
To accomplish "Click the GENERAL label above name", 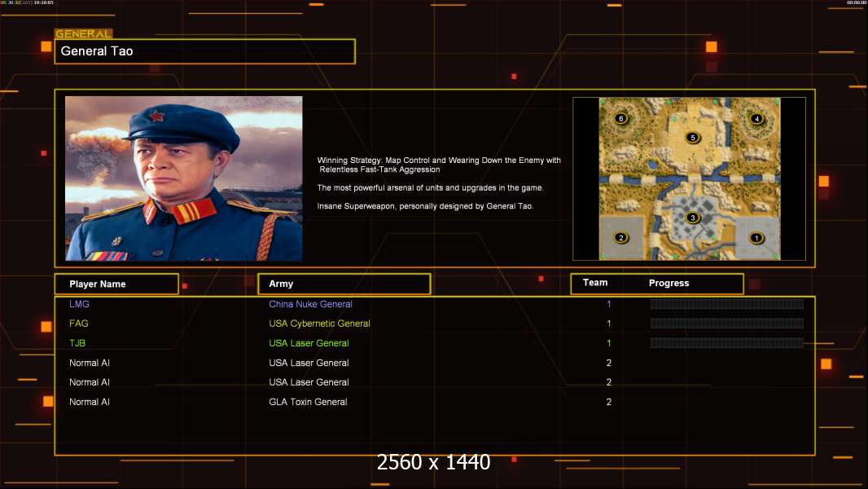I will tap(84, 33).
